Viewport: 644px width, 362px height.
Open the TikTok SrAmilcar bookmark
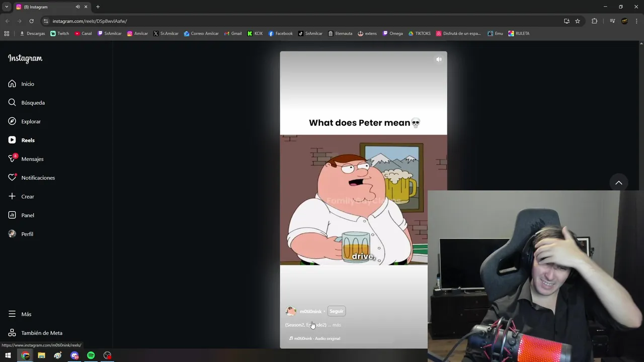pyautogui.click(x=310, y=34)
